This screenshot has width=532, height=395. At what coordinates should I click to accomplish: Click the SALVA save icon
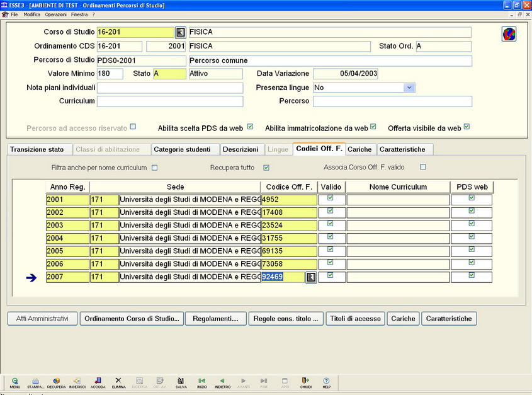point(181,383)
